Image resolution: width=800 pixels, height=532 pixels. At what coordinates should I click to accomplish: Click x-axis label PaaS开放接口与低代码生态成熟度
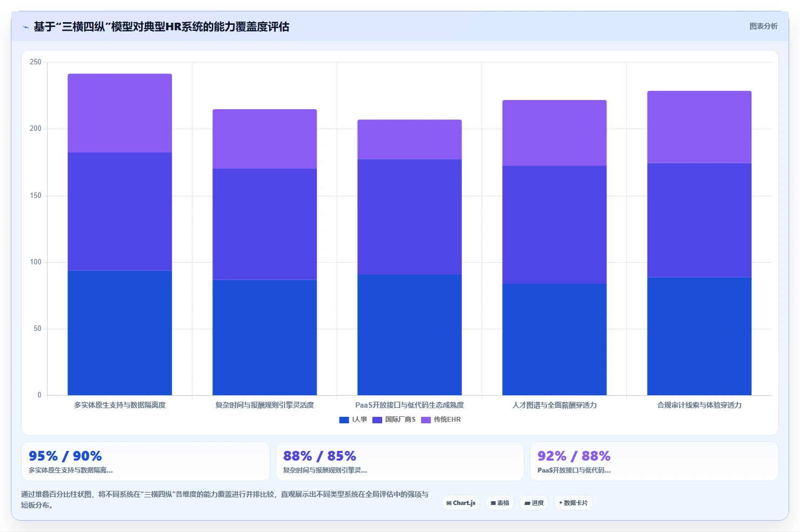tap(409, 405)
